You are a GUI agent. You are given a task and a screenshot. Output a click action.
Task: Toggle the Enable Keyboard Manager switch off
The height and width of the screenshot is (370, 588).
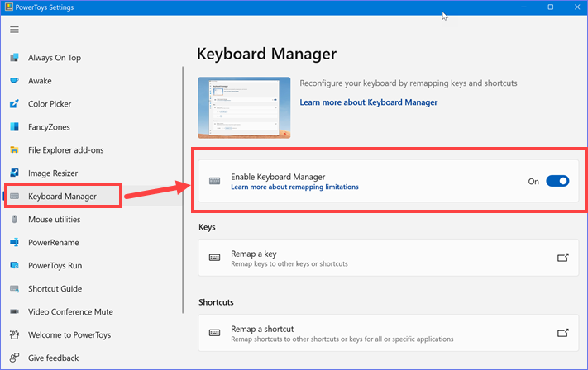tap(557, 182)
